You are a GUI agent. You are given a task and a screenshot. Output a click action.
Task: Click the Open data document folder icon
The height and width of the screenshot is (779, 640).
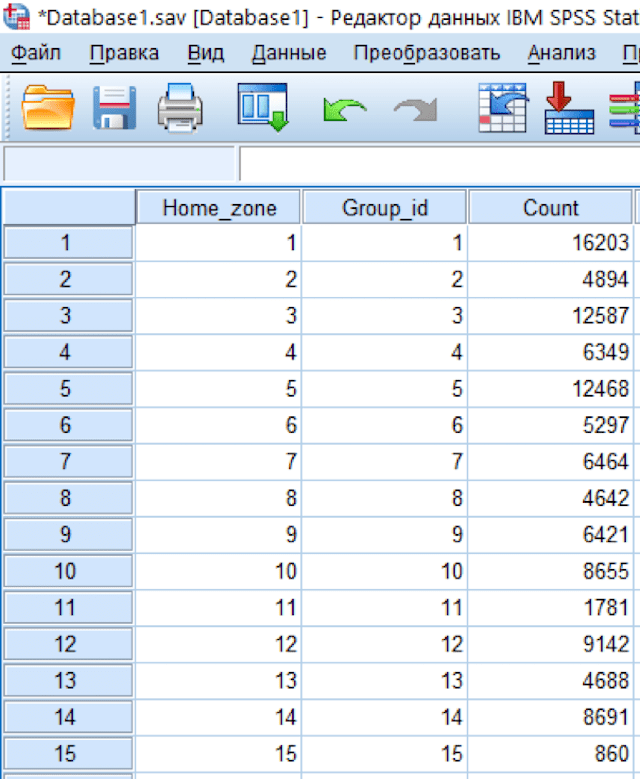48,106
